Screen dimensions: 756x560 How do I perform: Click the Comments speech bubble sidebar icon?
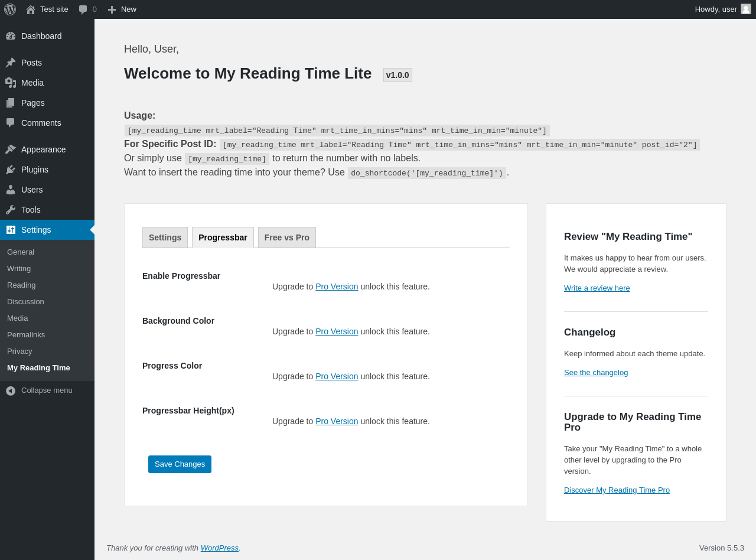[x=11, y=123]
